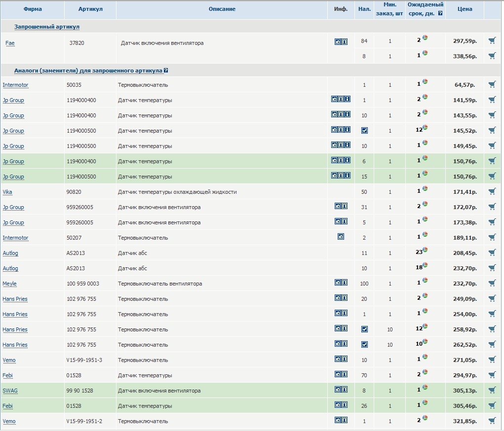The width and height of the screenshot is (504, 431).
Task: Open photo icon in Fae 37820 row
Action: pos(338,42)
